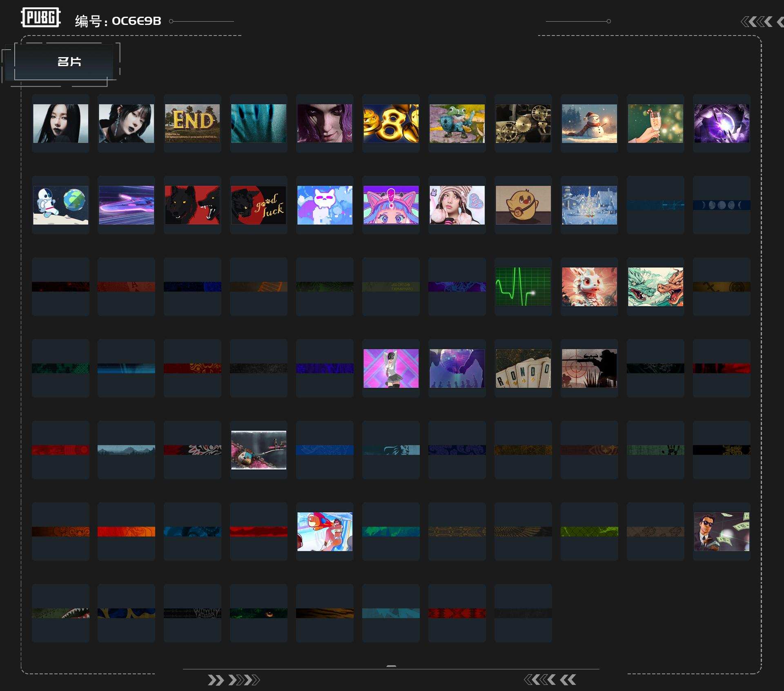
Task: Pick the pixel white cat nameplate
Action: [325, 205]
